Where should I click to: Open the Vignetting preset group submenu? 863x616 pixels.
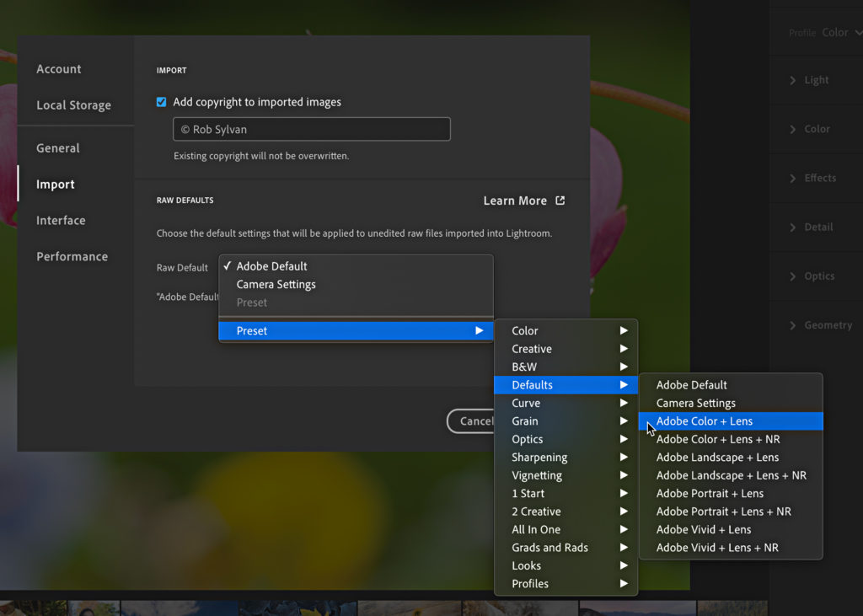coord(566,475)
